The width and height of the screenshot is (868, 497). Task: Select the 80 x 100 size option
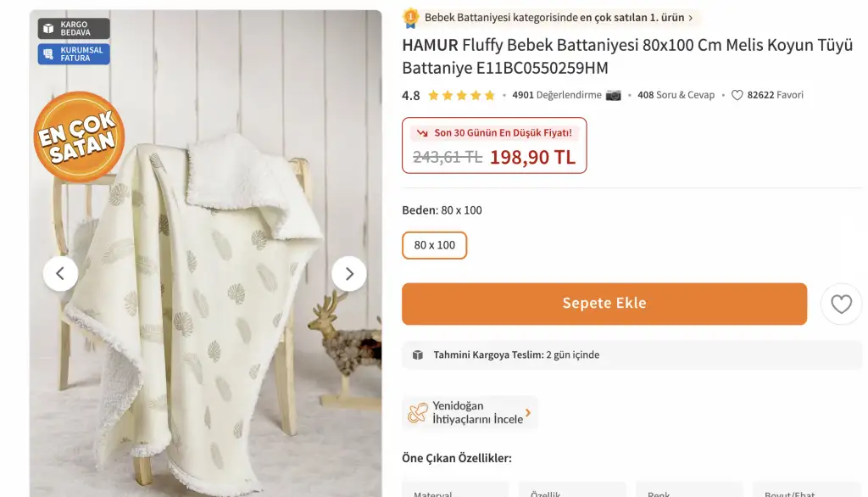pyautogui.click(x=434, y=245)
